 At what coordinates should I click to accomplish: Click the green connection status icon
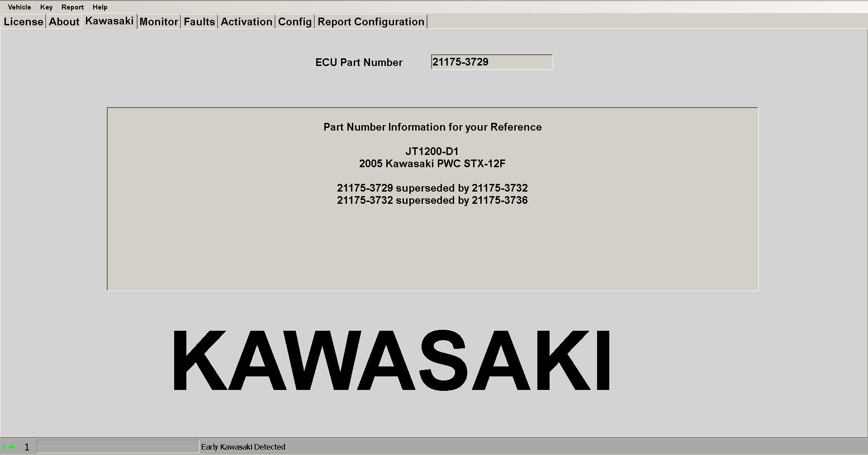(9, 447)
